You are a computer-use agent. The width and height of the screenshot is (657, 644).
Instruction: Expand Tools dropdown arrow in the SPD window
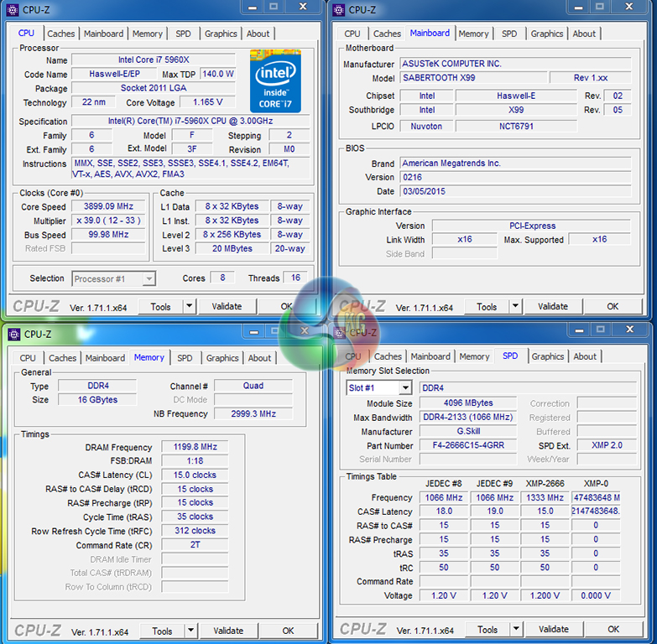515,629
